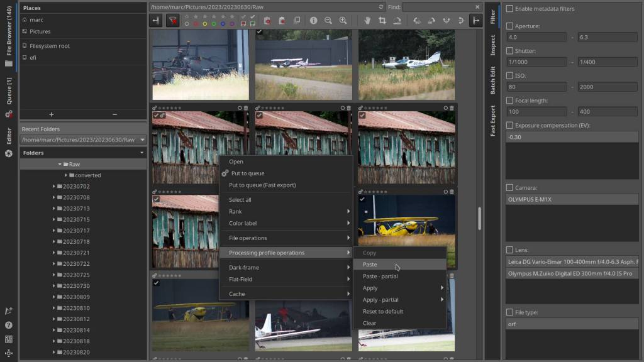Clear all filters with red-cross funnel icon

pyautogui.click(x=173, y=21)
